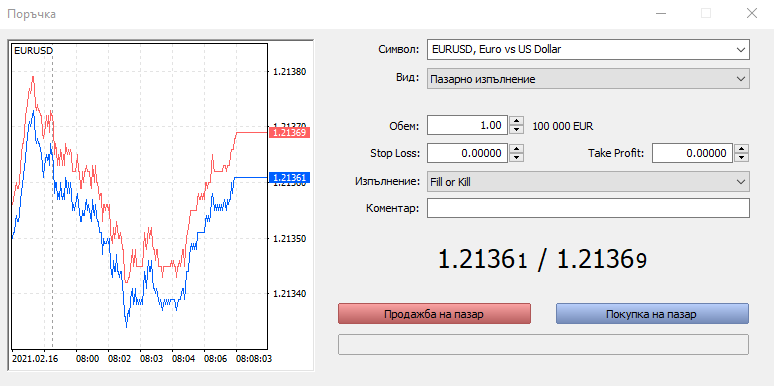This screenshot has width=774, height=386.
Task: Click the 1.21340 price axis label
Action: (289, 294)
